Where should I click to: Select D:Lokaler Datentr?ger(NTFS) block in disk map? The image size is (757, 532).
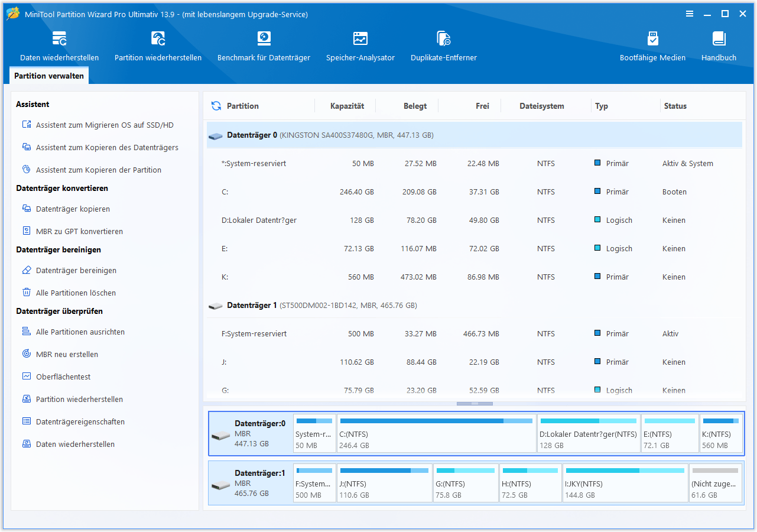589,433
